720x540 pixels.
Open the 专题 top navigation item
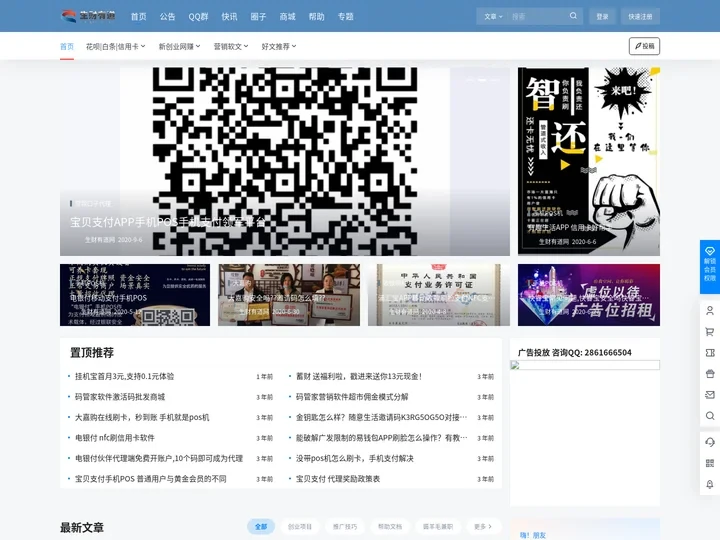click(x=345, y=17)
